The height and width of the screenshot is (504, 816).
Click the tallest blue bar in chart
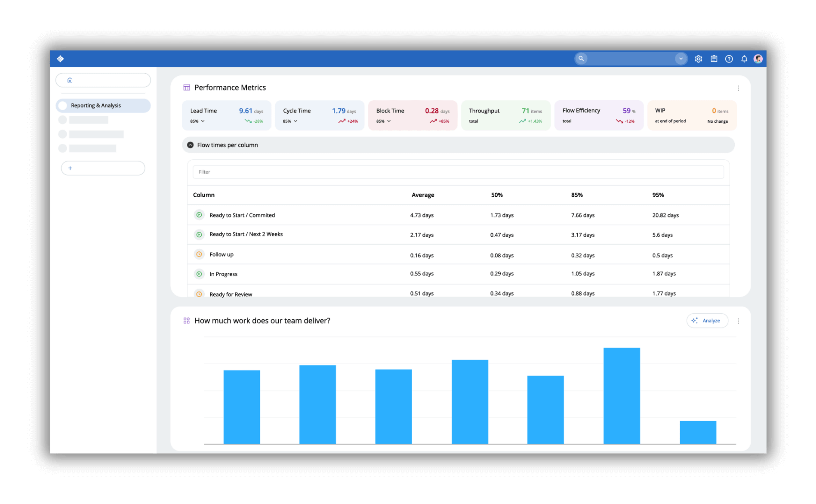tap(622, 395)
